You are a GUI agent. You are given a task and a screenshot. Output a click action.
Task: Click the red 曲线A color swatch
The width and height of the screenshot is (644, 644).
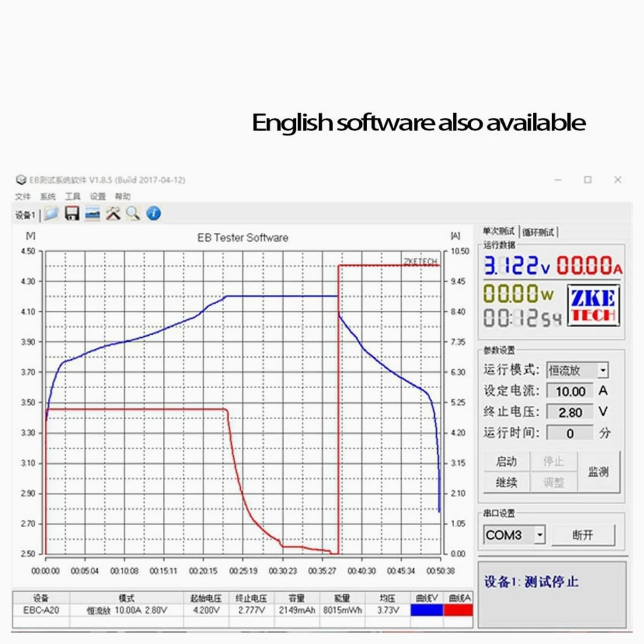(x=458, y=610)
